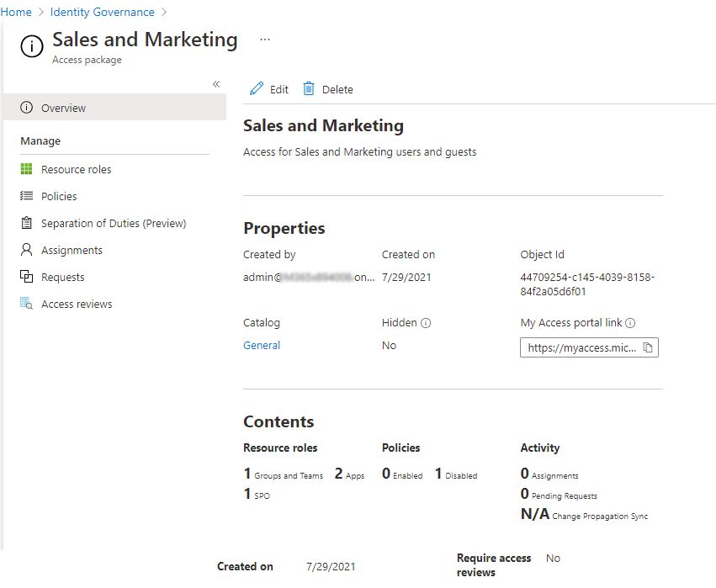Copy the My Access portal link
716x588 pixels.
[648, 347]
